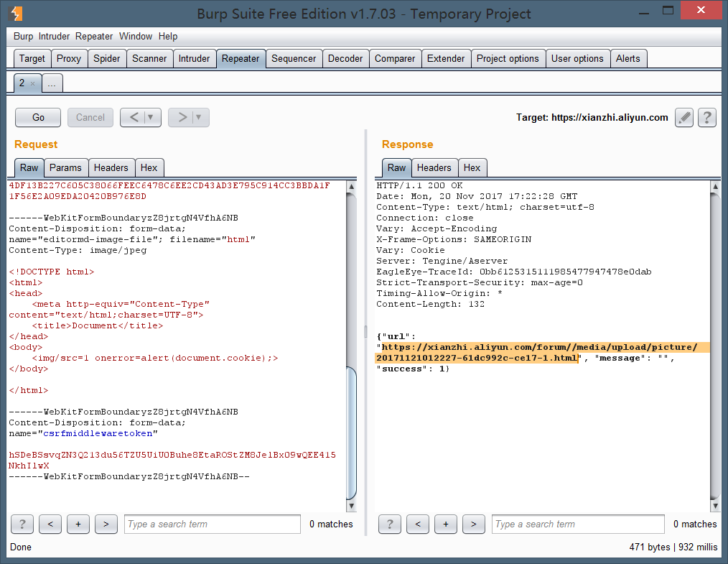
Task: Click the response search term field
Action: point(578,524)
